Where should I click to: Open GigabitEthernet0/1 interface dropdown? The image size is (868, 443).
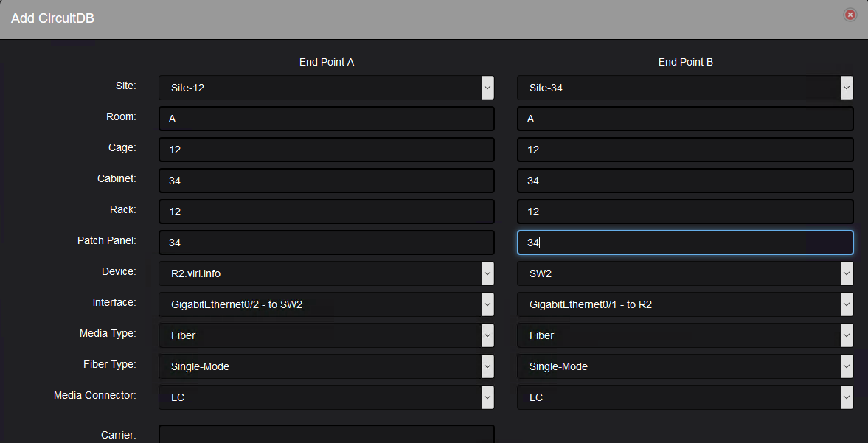[x=685, y=304]
